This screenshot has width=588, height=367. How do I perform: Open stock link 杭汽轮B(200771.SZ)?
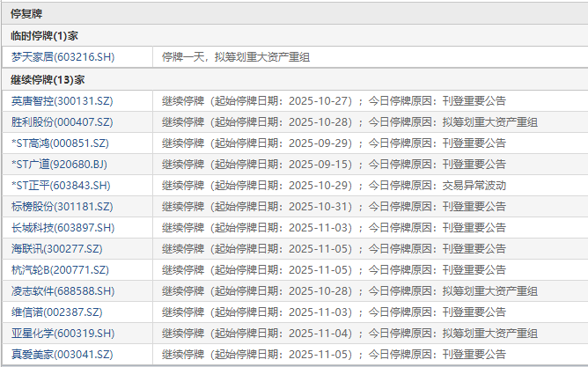pyautogui.click(x=60, y=270)
